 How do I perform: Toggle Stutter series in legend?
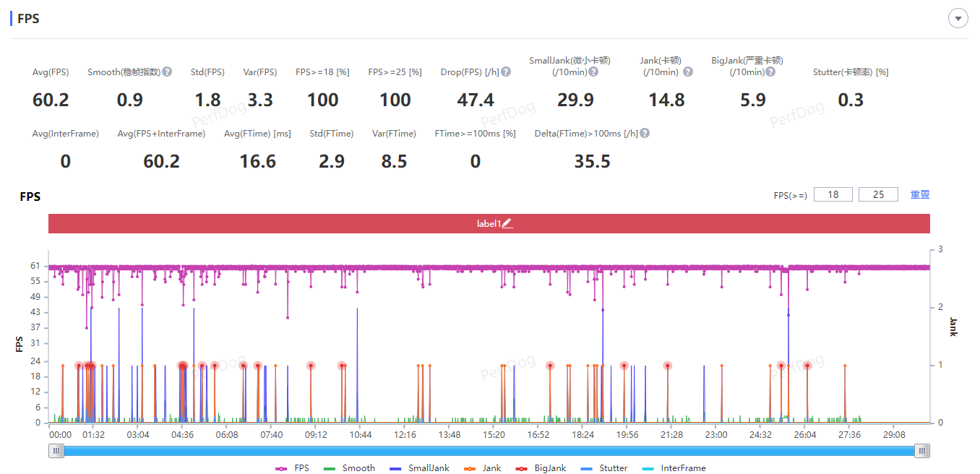coord(603,468)
